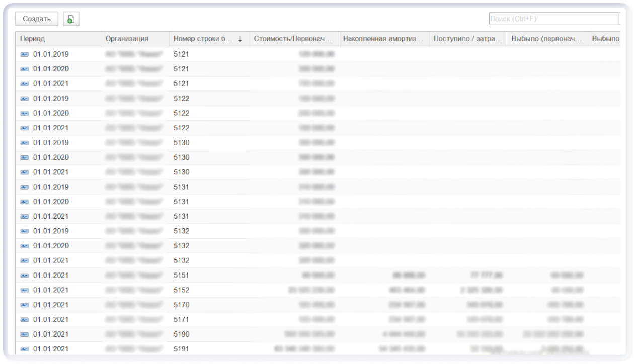The width and height of the screenshot is (635, 364).
Task: Click the Организация column header
Action: tap(127, 39)
